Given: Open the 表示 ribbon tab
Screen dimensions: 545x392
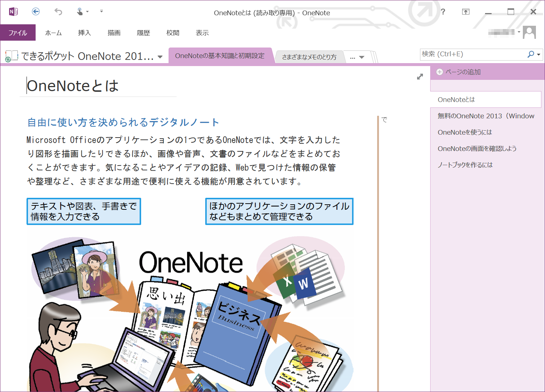Looking at the screenshot, I should [202, 33].
